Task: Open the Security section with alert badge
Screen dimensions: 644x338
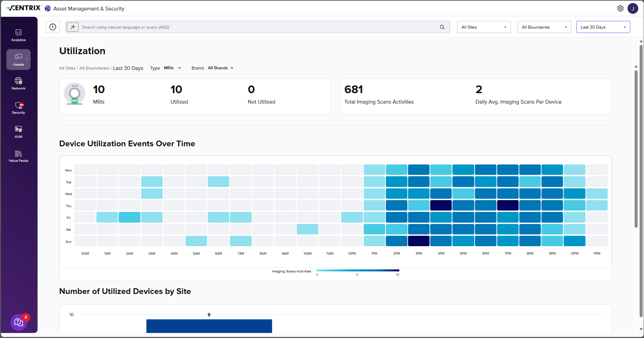Action: [18, 108]
